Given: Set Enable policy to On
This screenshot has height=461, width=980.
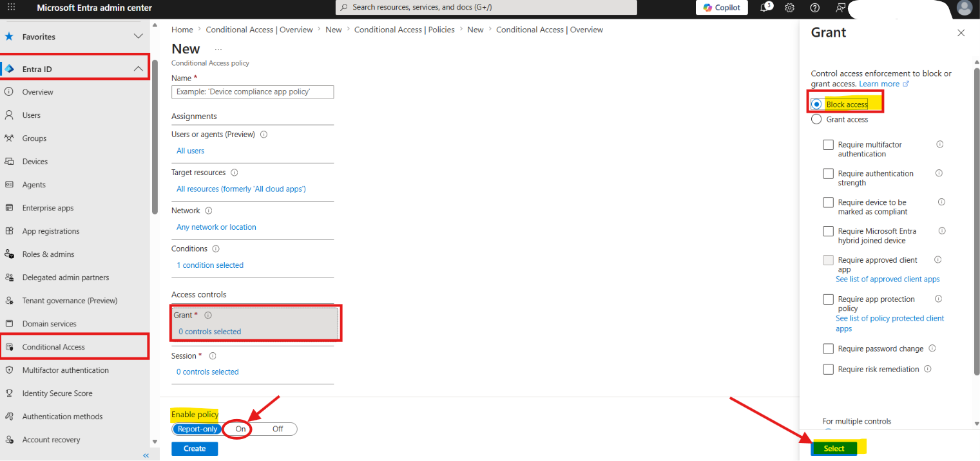Looking at the screenshot, I should coord(240,429).
